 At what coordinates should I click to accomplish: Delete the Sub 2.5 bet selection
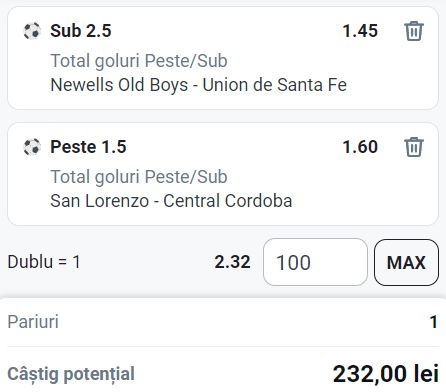pyautogui.click(x=414, y=31)
